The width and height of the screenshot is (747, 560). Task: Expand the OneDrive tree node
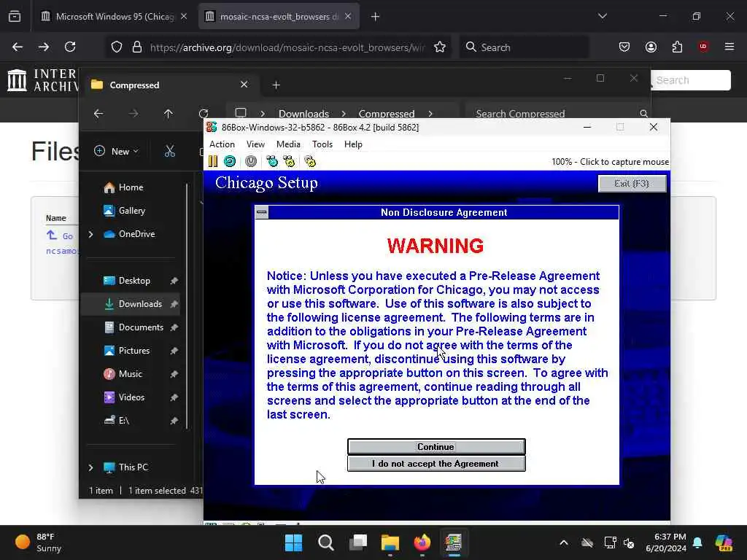click(91, 234)
